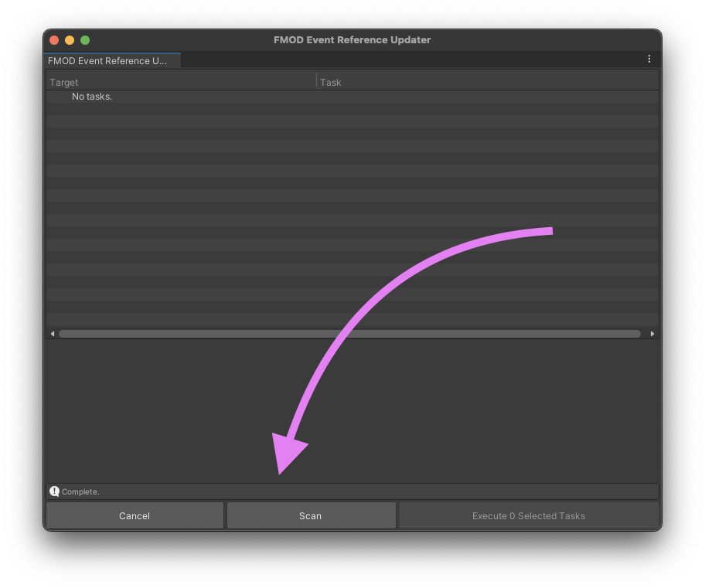Maximize the window using the green button
Screen dimensions: 705x588
tap(85, 40)
